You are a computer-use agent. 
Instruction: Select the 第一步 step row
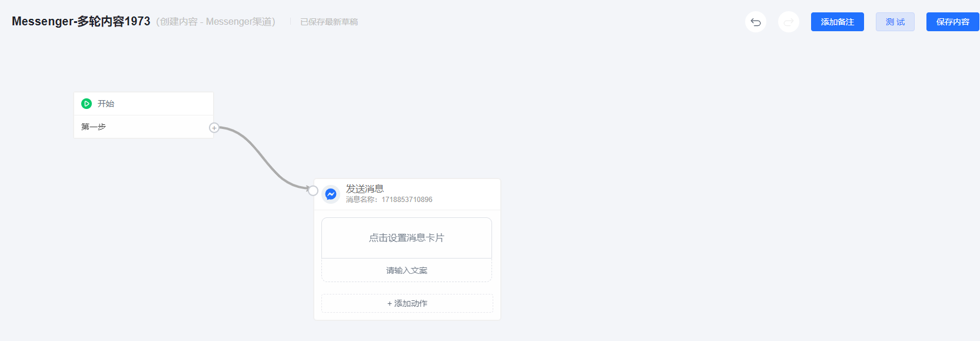click(144, 127)
